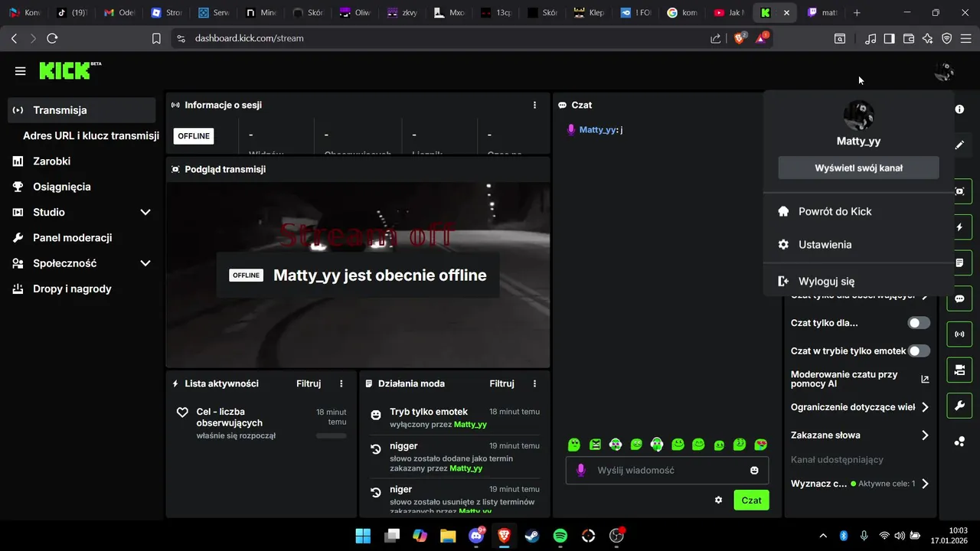Open the profile avatar in top-right corner

click(x=943, y=72)
